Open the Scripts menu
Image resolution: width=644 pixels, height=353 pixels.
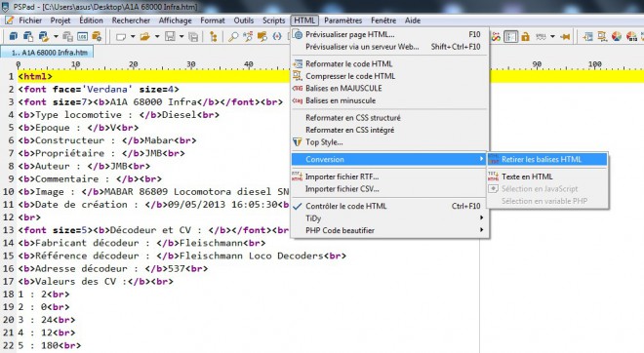pos(273,20)
